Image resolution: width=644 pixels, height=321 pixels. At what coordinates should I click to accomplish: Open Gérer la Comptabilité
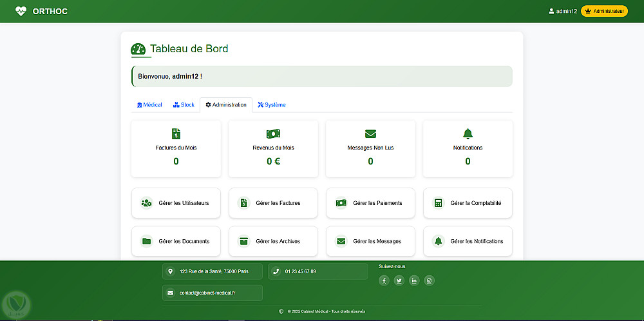468,203
